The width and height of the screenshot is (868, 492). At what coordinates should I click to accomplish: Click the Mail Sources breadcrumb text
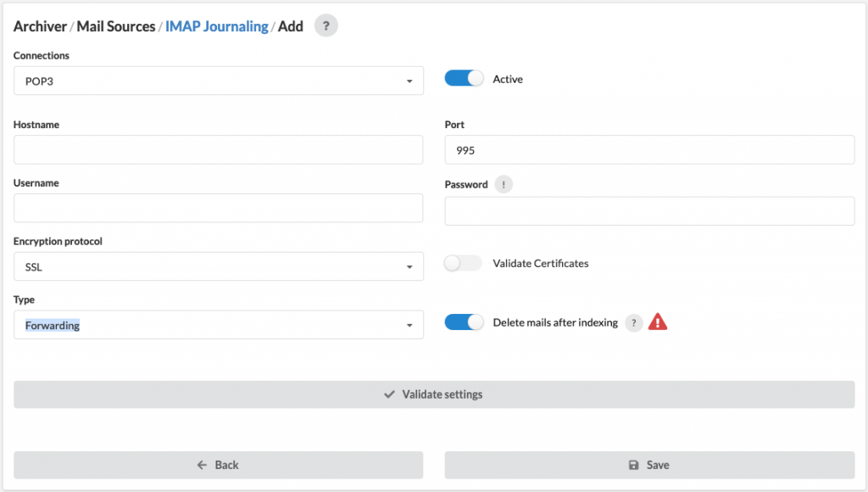(115, 26)
